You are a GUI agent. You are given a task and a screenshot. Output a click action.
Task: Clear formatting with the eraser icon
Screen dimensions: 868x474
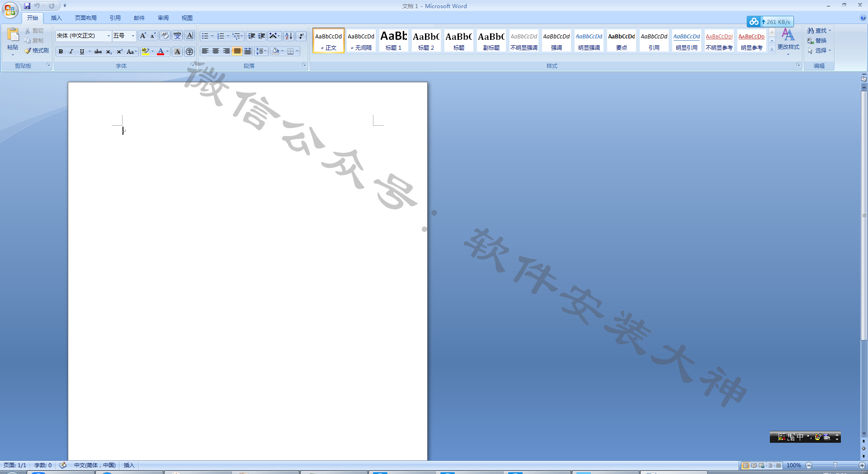pyautogui.click(x=165, y=36)
